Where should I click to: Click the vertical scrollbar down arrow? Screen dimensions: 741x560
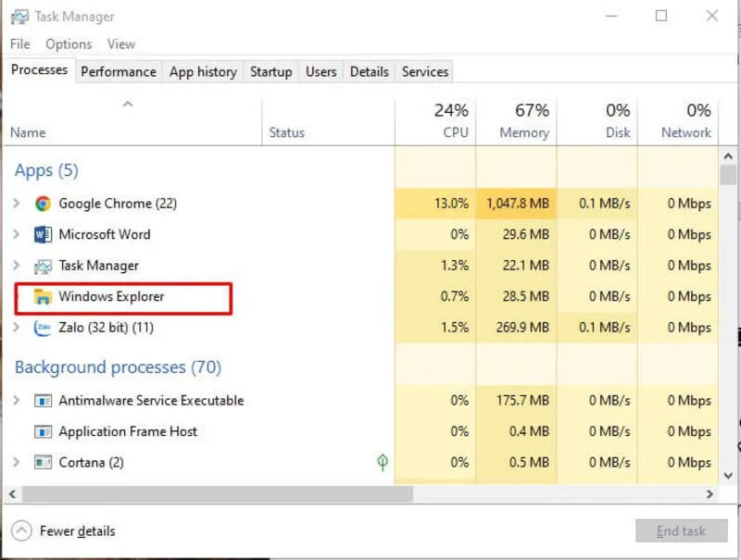tap(728, 476)
